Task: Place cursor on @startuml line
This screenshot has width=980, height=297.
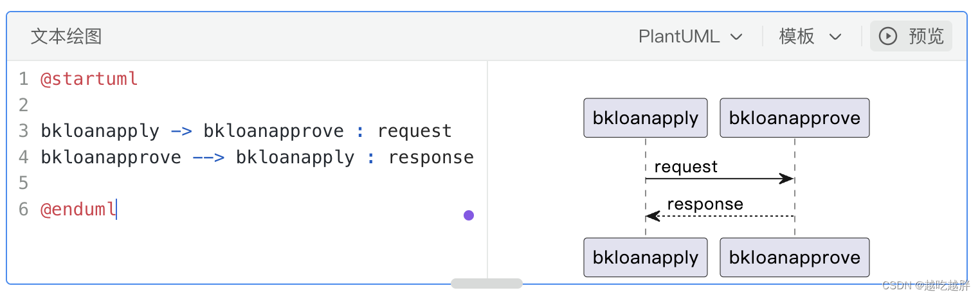Action: click(x=89, y=79)
